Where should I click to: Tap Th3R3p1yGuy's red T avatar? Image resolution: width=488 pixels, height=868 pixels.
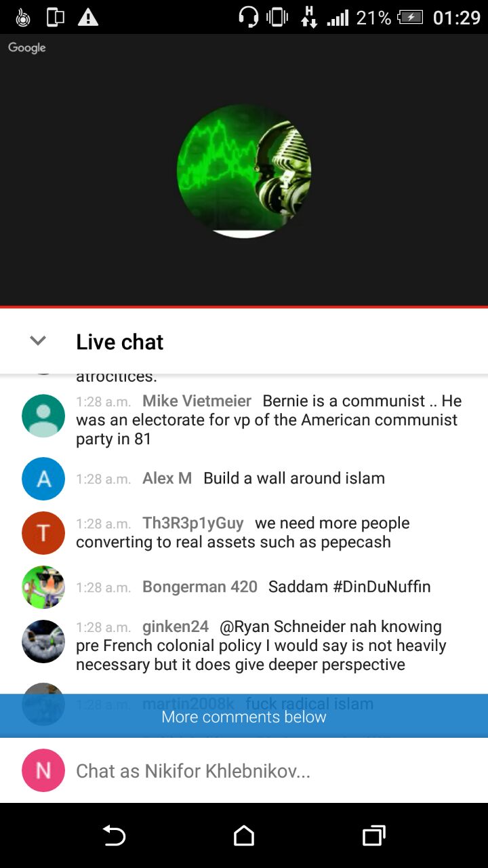(x=43, y=533)
